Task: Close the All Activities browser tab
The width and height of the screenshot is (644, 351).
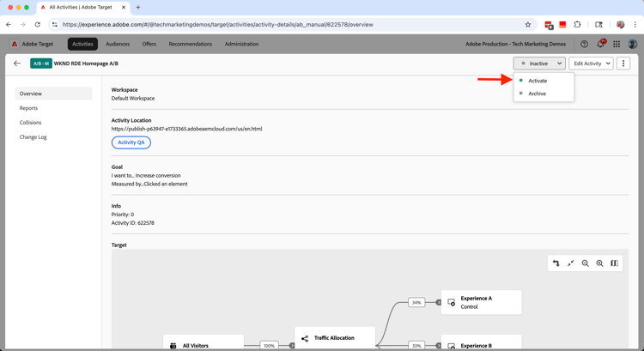Action: pyautogui.click(x=124, y=8)
